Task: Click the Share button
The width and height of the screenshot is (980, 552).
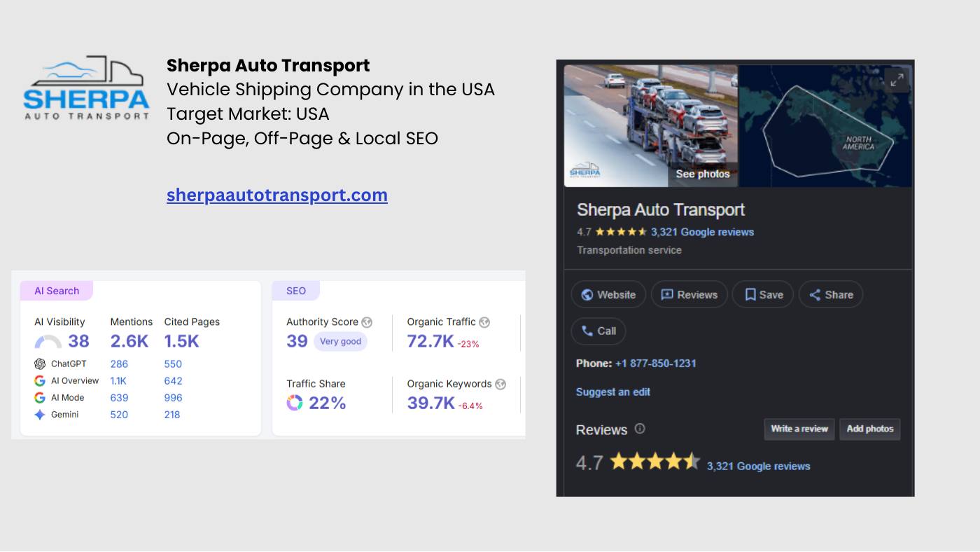Action: 830,294
